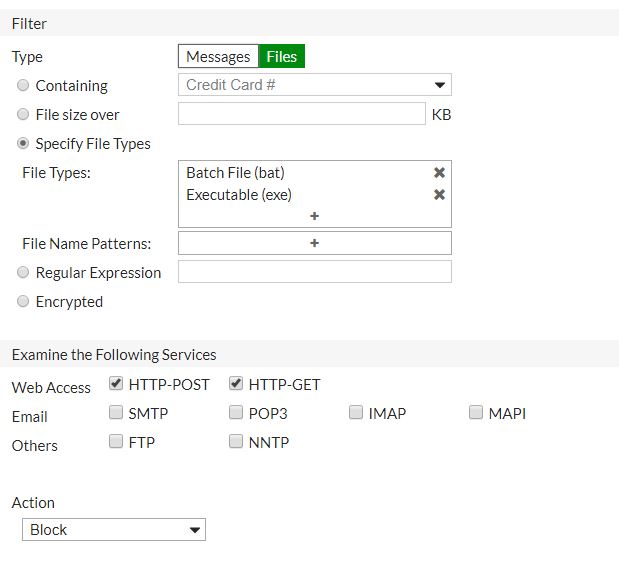Focus the Regular Expression text field
619x566 pixels.
314,272
